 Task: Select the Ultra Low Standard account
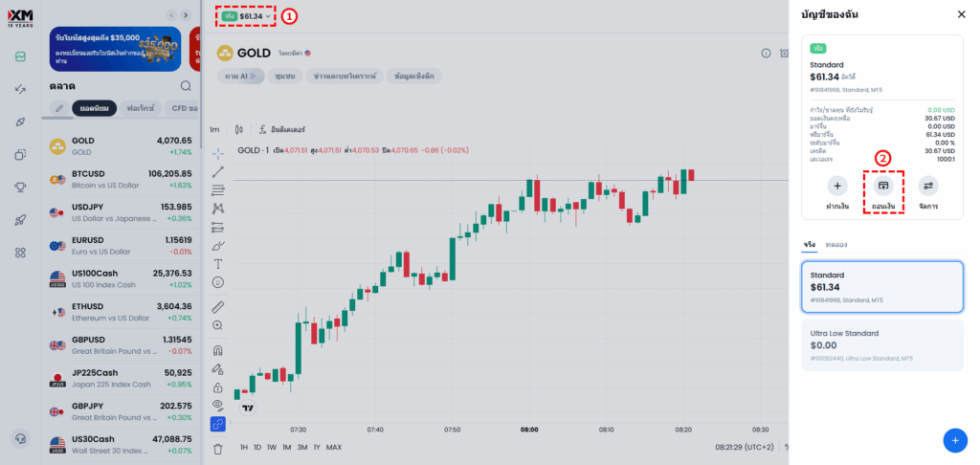(881, 344)
